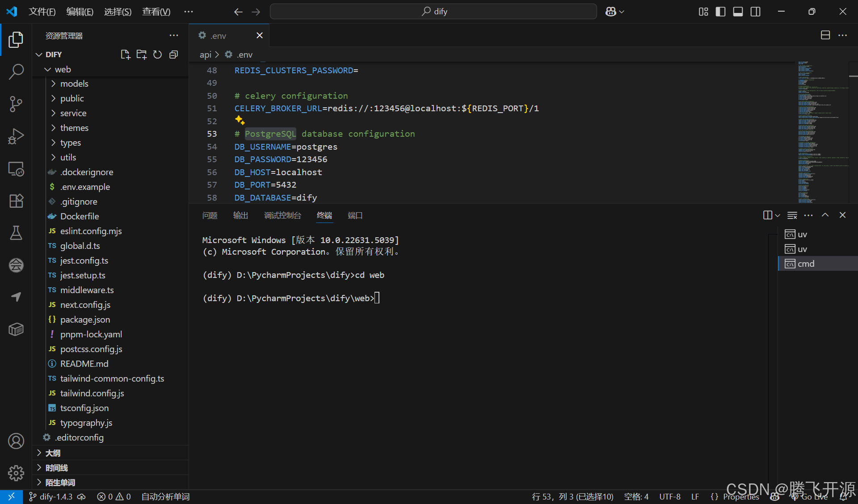858x504 pixels.
Task: Open the Source Control view
Action: [x=16, y=104]
